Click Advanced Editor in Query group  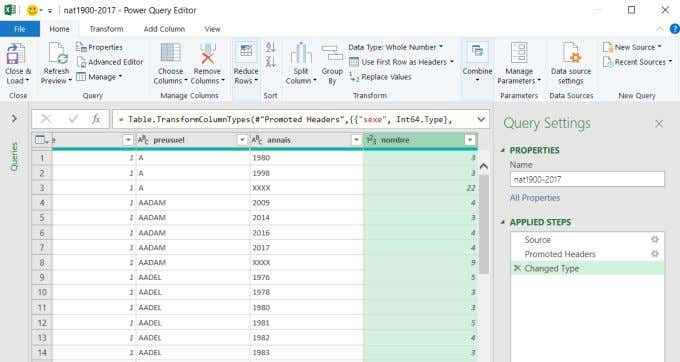110,62
